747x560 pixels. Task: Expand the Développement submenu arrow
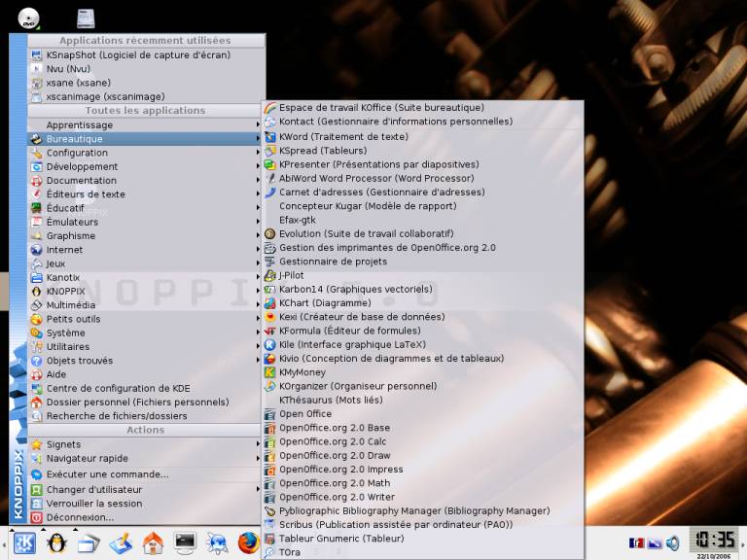[x=258, y=166]
